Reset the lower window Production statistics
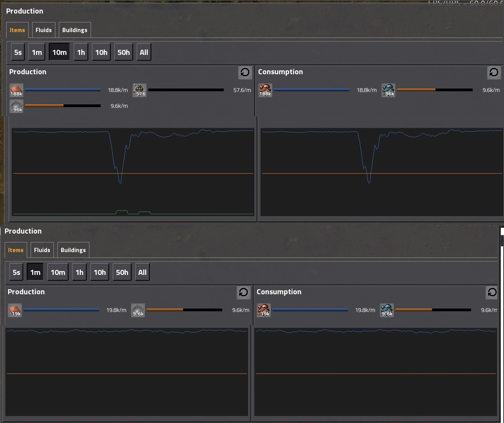 [243, 292]
